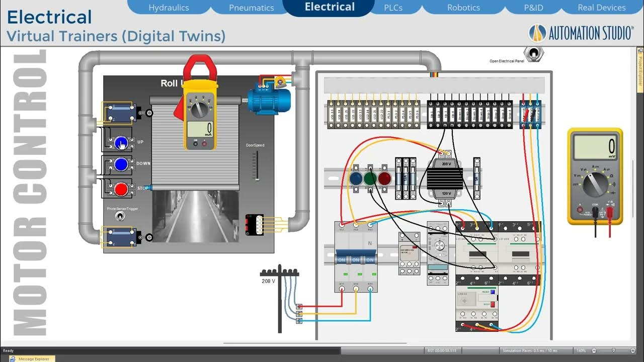Open the Hydraulics tab
The image size is (644, 362).
[169, 8]
